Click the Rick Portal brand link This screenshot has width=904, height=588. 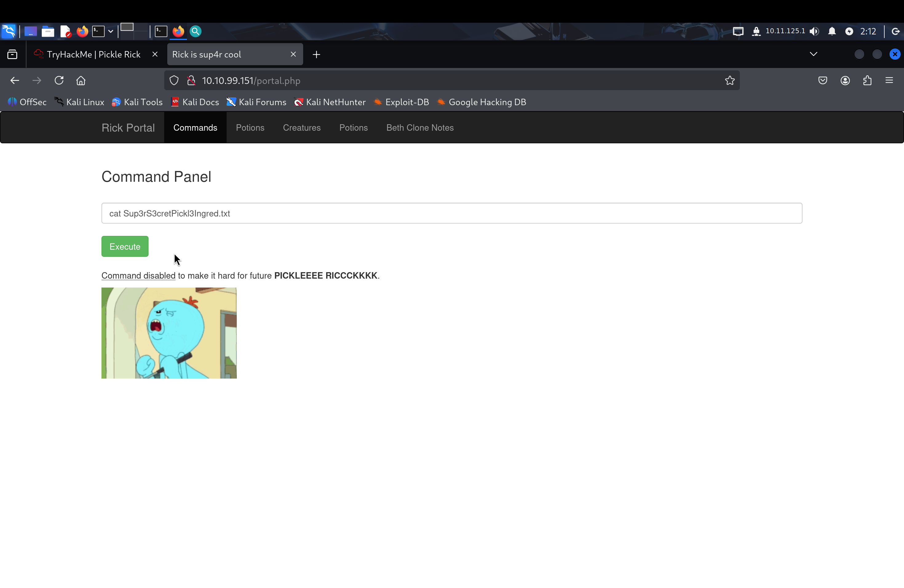pyautogui.click(x=128, y=128)
